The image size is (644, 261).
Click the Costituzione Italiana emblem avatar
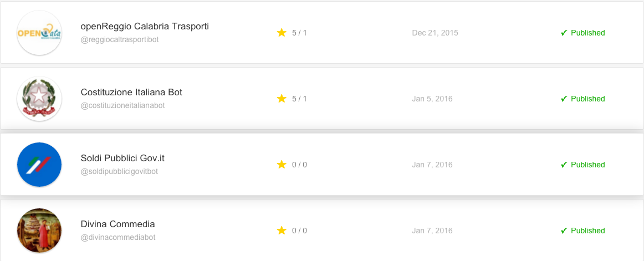(39, 99)
